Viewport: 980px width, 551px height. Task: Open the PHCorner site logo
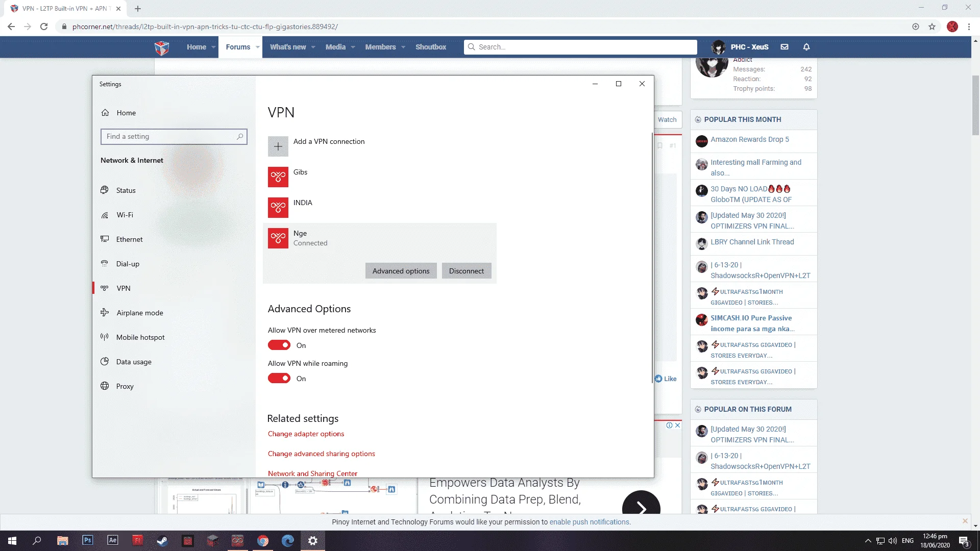click(x=162, y=47)
